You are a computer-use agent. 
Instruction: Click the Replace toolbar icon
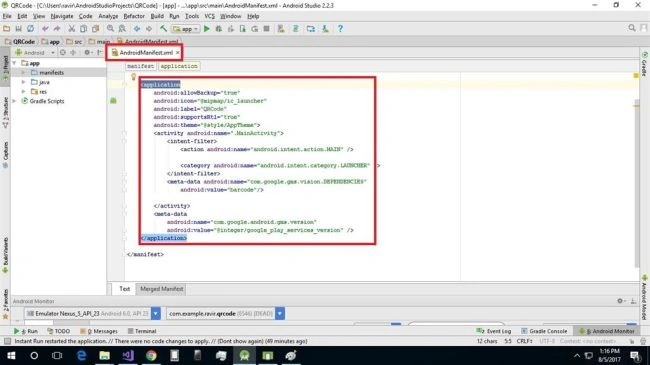tap(122, 29)
